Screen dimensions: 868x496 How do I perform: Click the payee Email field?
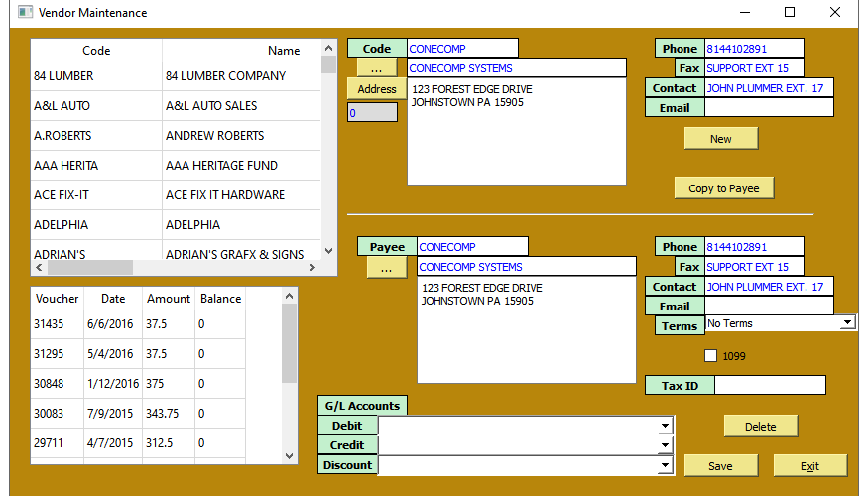click(769, 307)
